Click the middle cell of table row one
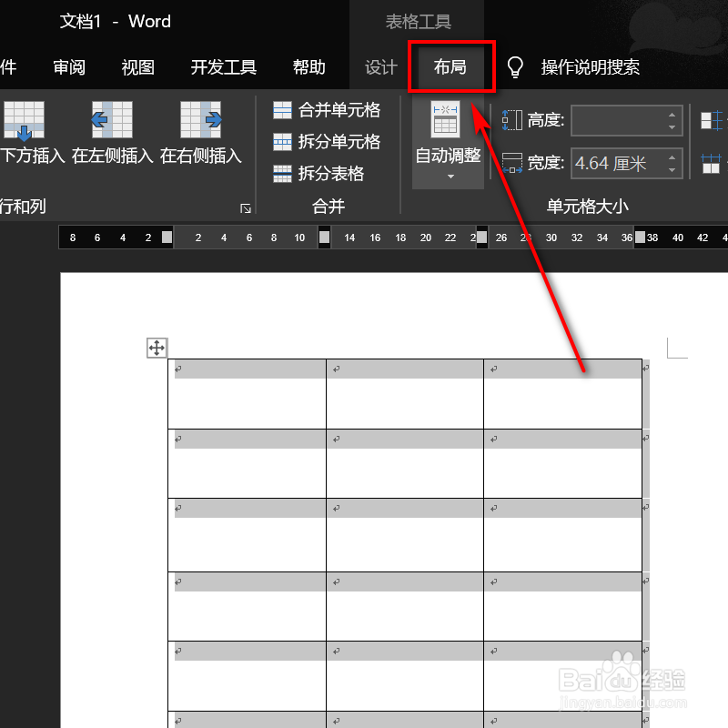728x728 pixels. coord(405,394)
